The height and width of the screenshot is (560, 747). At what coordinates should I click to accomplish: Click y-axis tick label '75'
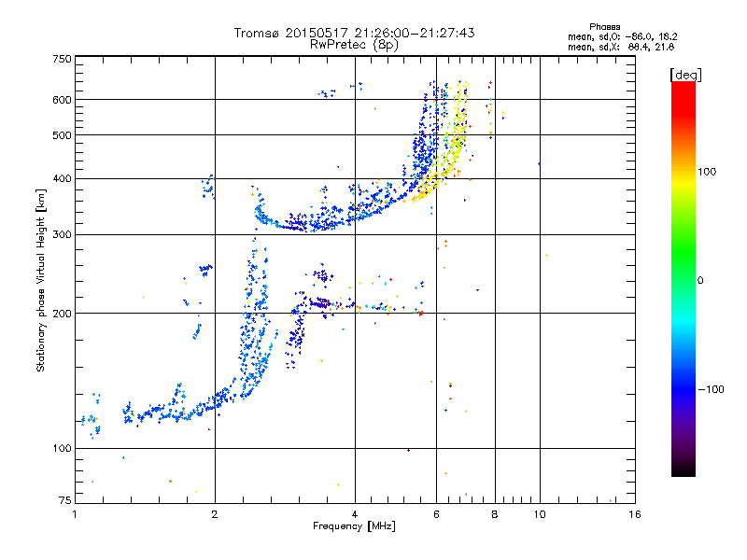[65, 500]
